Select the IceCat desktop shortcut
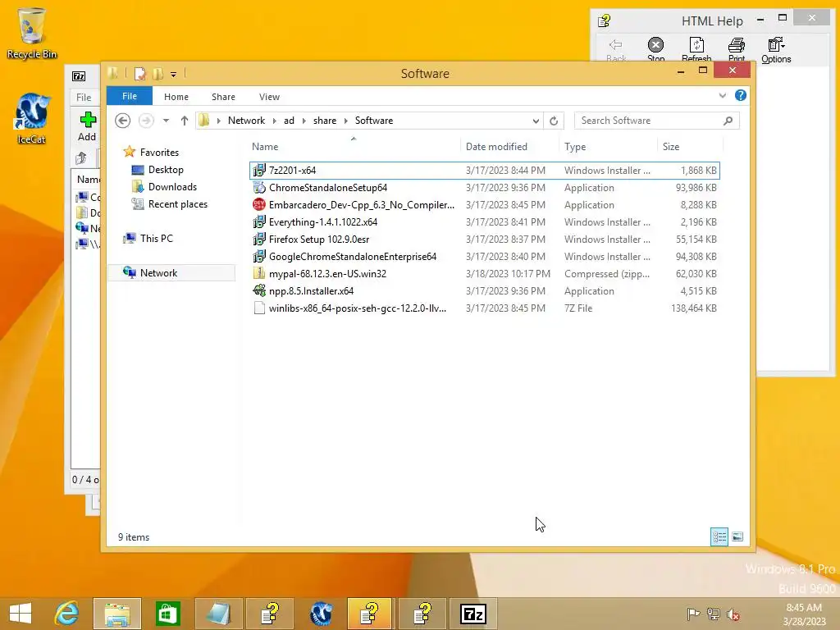Viewport: 840px width, 630px height. (31, 119)
